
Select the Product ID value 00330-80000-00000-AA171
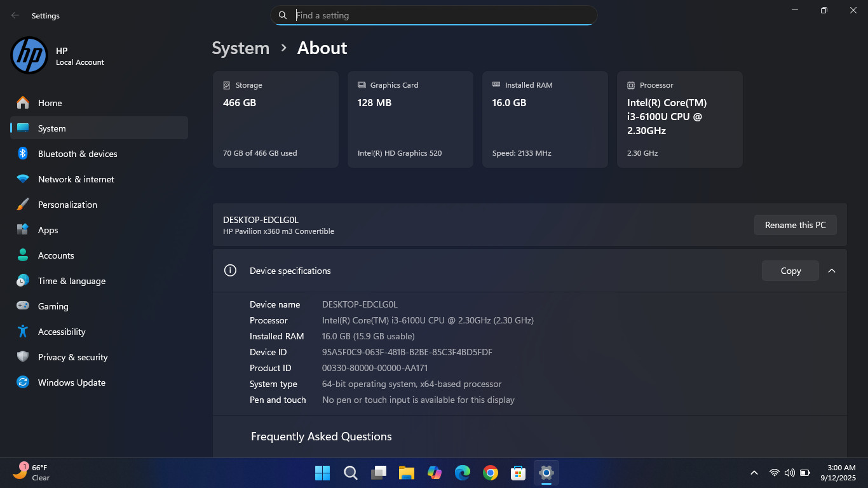(375, 368)
